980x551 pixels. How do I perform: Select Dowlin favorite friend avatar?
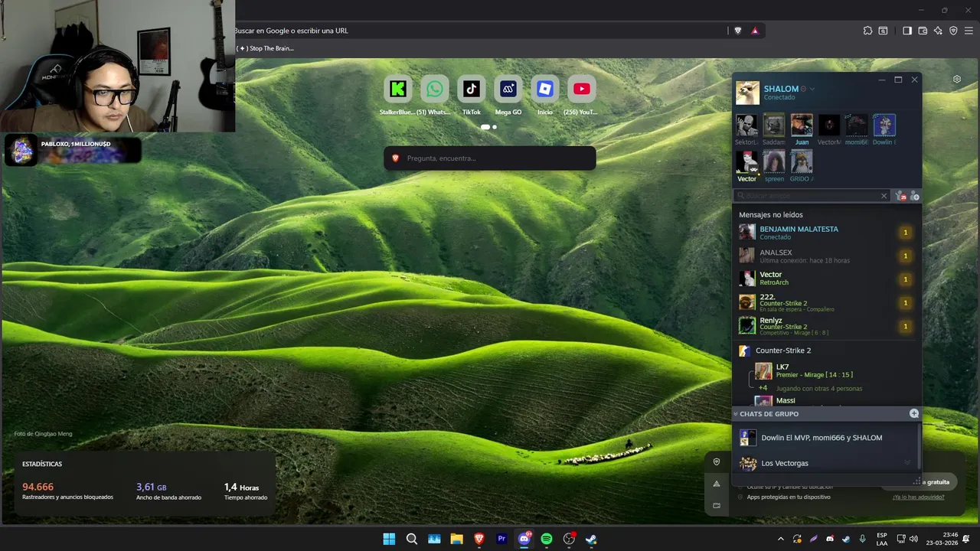tap(884, 126)
